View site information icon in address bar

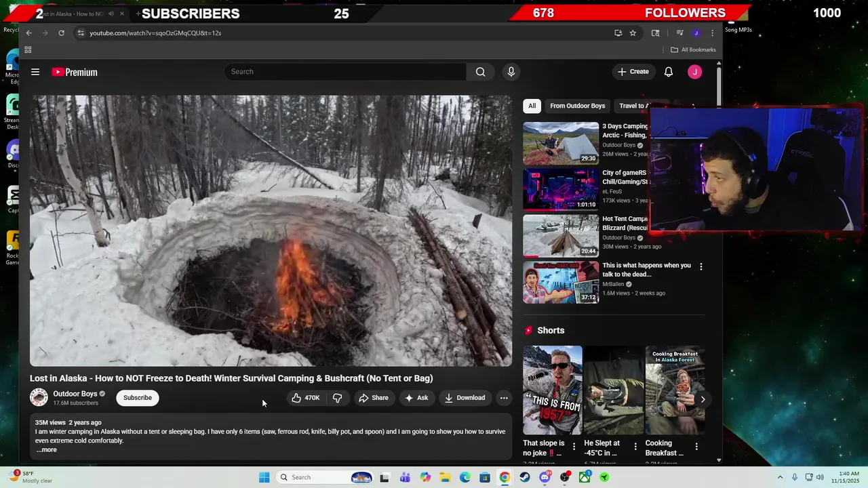tap(80, 33)
